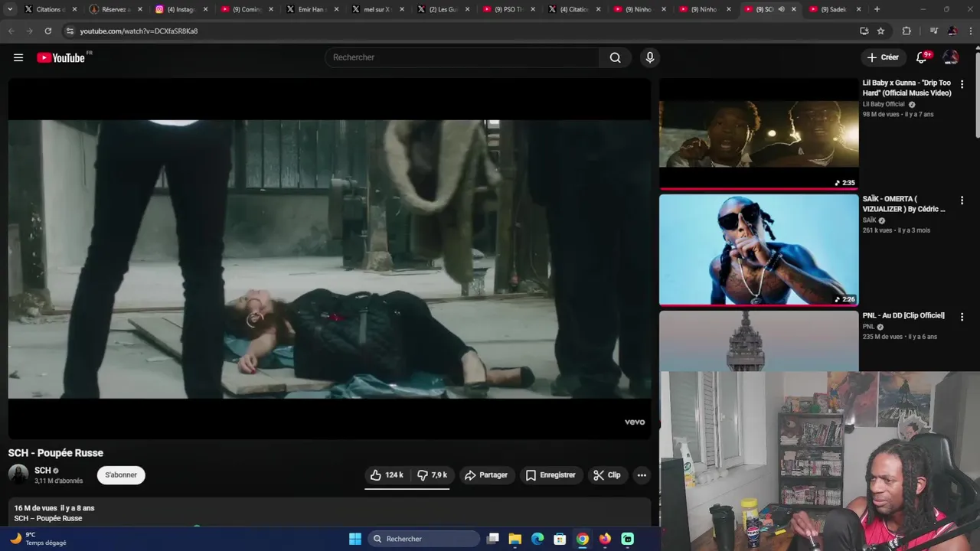The image size is (980, 551).
Task: Open the "Drip Too Hard" video title
Action: [907, 88]
